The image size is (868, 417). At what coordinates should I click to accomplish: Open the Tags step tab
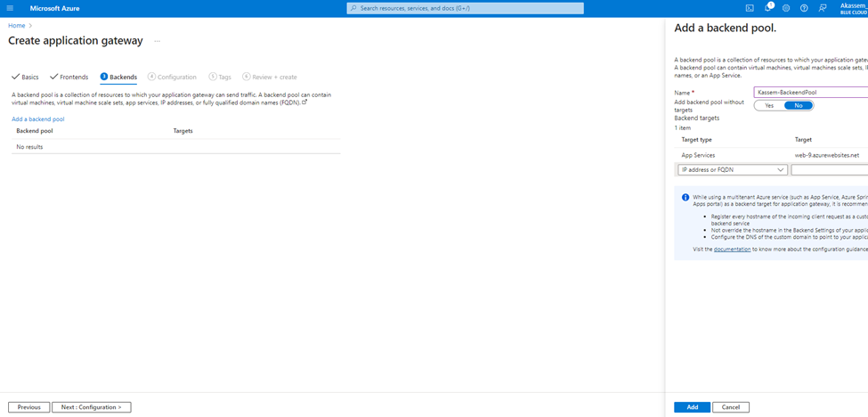[220, 77]
